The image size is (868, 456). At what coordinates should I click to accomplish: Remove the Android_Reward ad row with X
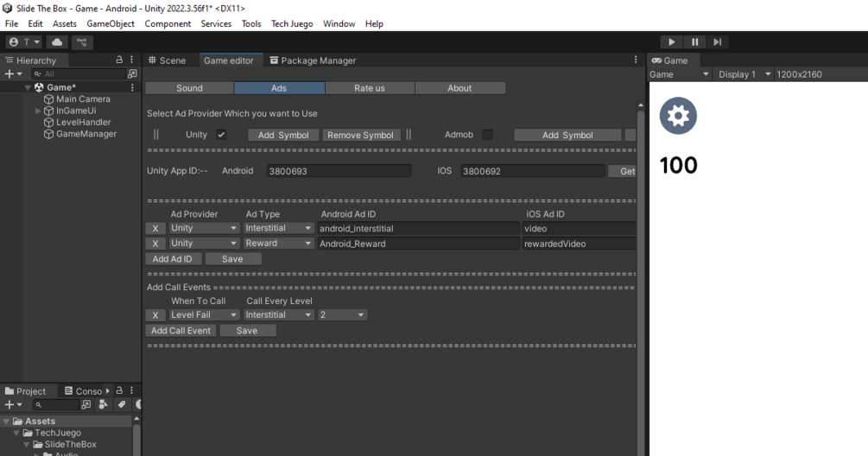coord(155,244)
